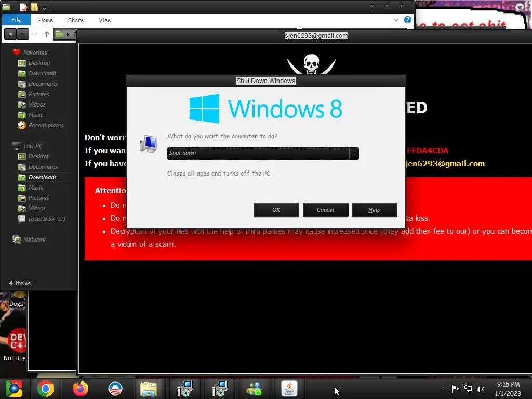Open the taskbar clock showing 9:15 PM

(508, 389)
